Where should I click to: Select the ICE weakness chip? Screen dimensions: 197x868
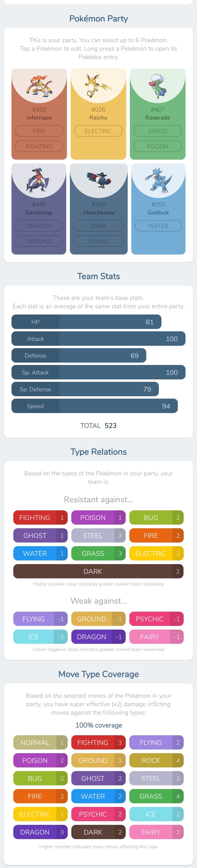tap(40, 637)
